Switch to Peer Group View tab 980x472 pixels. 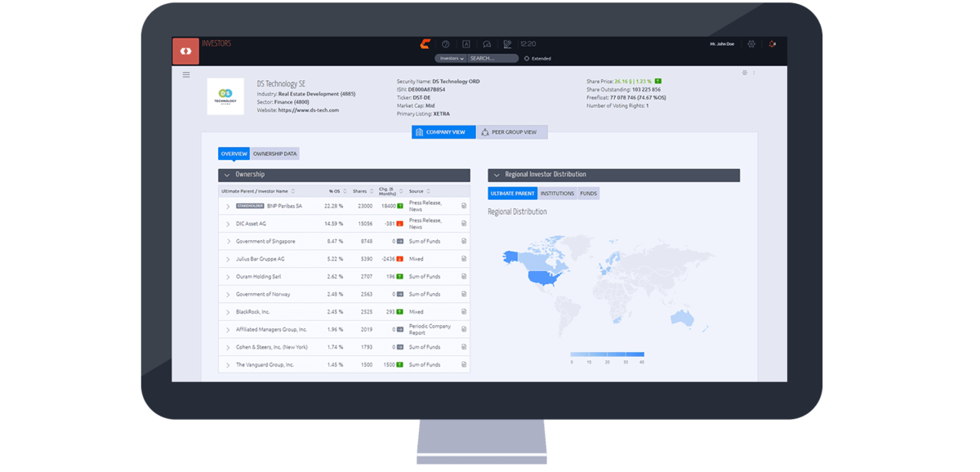[512, 132]
